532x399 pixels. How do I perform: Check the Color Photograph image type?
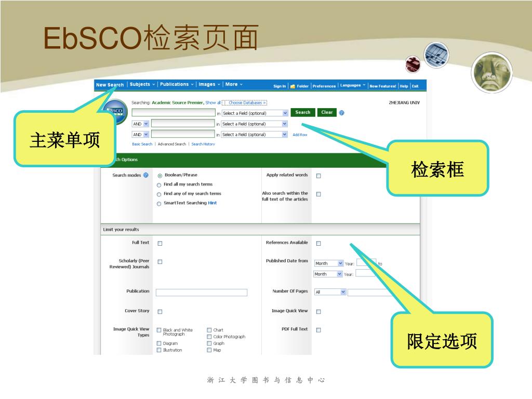[209, 337]
